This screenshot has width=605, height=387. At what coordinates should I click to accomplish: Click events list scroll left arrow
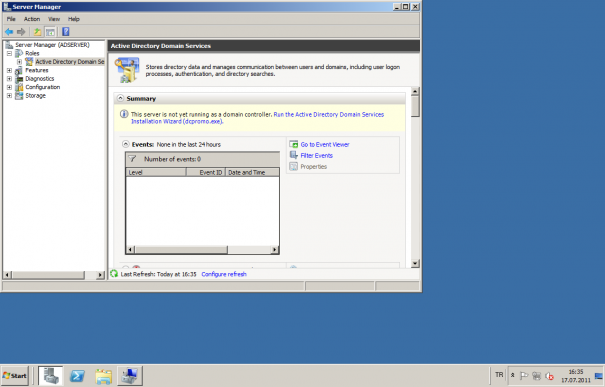tap(130, 250)
